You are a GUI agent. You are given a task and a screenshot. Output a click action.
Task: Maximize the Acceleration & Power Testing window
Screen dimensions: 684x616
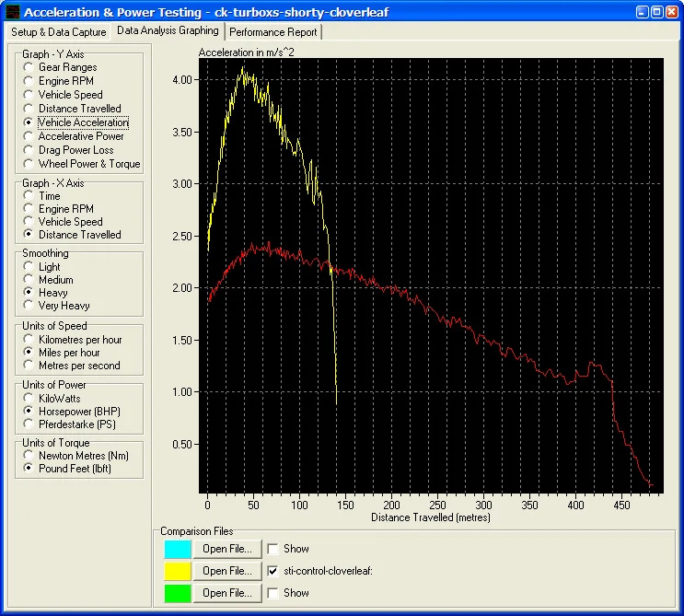[656, 12]
